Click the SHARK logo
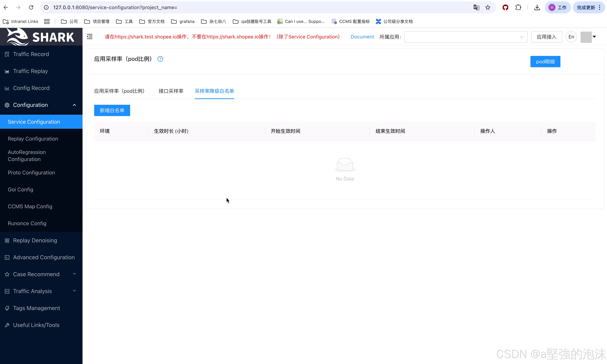This screenshot has width=607, height=364. pyautogui.click(x=41, y=37)
